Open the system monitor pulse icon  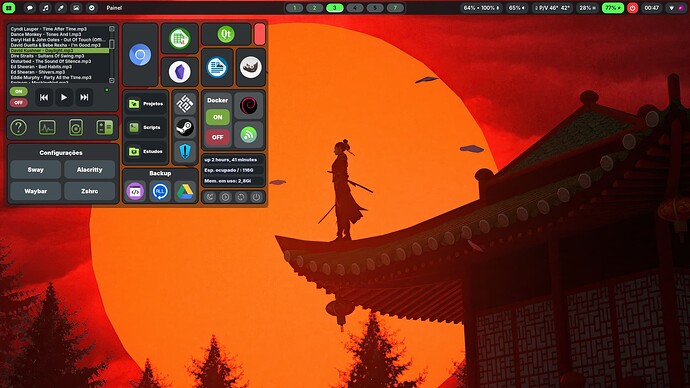tap(47, 128)
